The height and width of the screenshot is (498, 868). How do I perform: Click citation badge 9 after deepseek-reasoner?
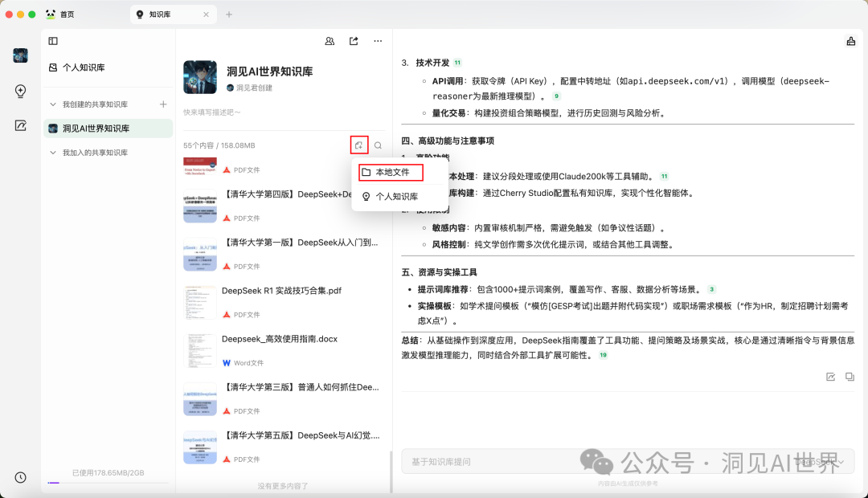[x=556, y=96]
